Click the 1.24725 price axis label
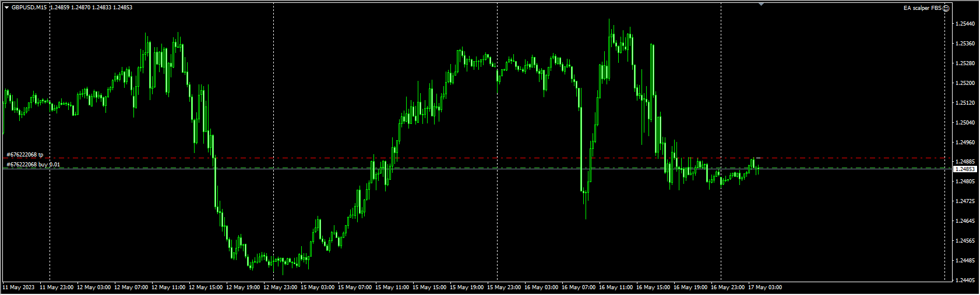This screenshot has width=980, height=295. coord(965,201)
